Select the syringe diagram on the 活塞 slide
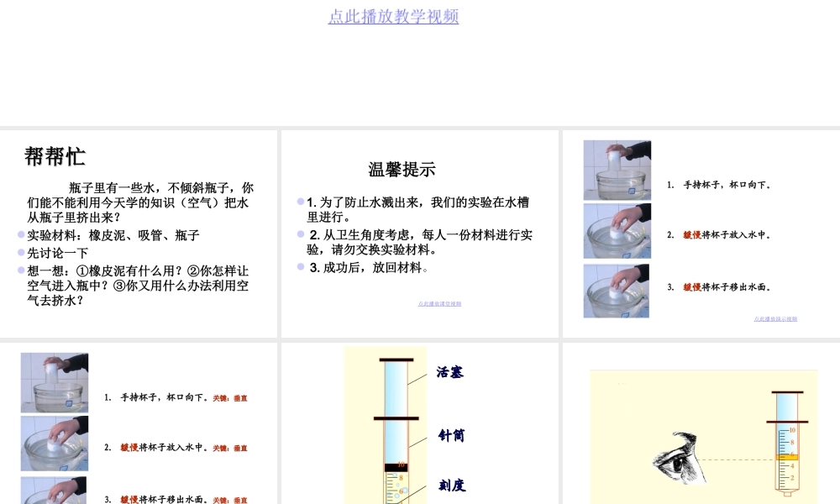The width and height of the screenshot is (840, 504). click(x=395, y=428)
